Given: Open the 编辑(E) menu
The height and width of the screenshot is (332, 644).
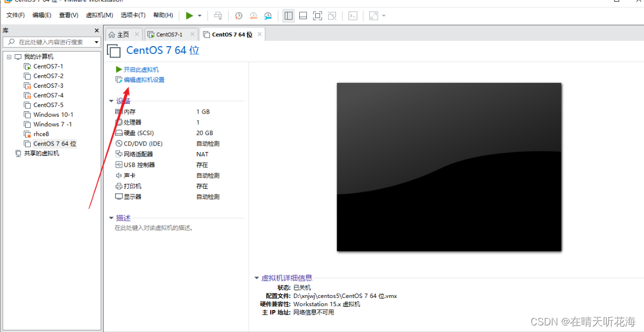Looking at the screenshot, I should coord(42,15).
